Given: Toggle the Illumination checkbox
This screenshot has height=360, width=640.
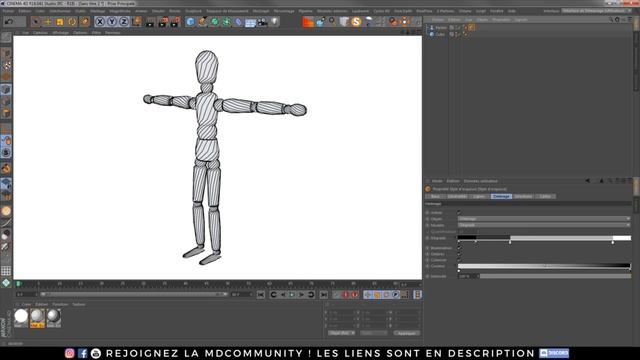Looking at the screenshot, I should point(459,248).
